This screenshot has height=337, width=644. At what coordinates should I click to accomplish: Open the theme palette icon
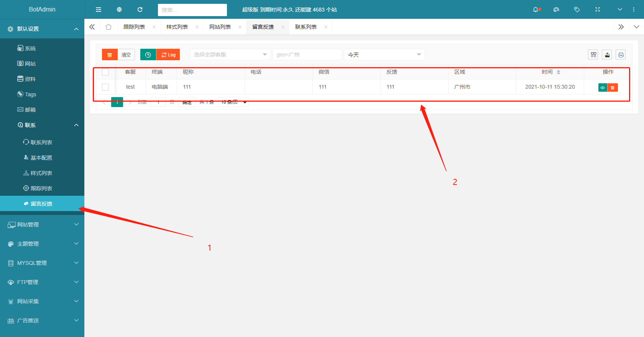point(556,10)
